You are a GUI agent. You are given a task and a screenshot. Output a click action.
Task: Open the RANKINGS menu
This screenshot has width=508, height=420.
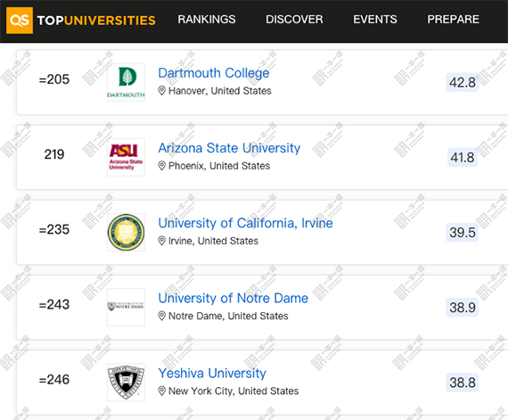click(207, 20)
